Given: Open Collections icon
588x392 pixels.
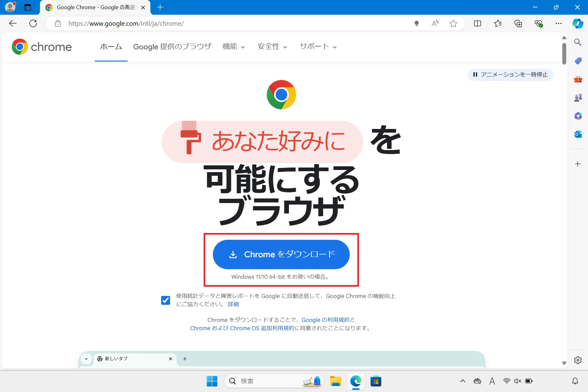Looking at the screenshot, I should (x=518, y=23).
